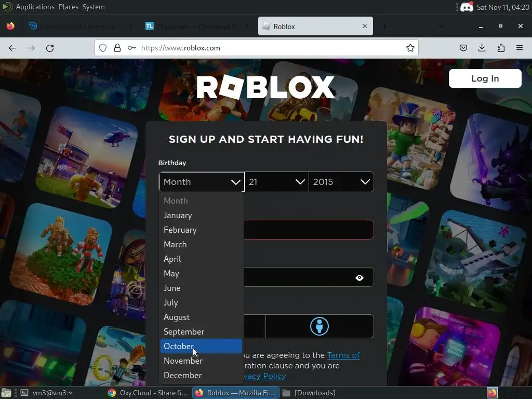This screenshot has width=532, height=399.
Task: Switch to the vm3@vm3 terminal taskbar item
Action: click(46, 393)
